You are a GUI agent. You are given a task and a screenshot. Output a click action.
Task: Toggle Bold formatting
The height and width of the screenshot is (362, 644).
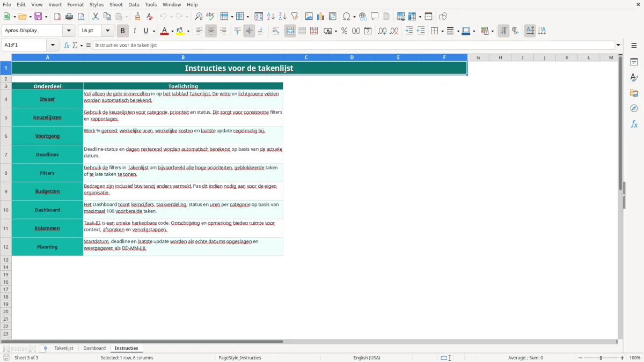(123, 31)
